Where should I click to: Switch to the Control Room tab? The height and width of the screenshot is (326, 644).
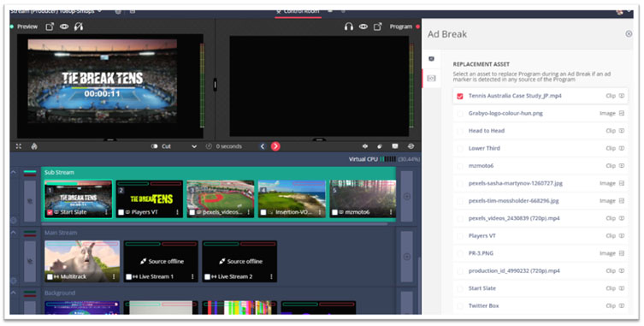click(298, 11)
